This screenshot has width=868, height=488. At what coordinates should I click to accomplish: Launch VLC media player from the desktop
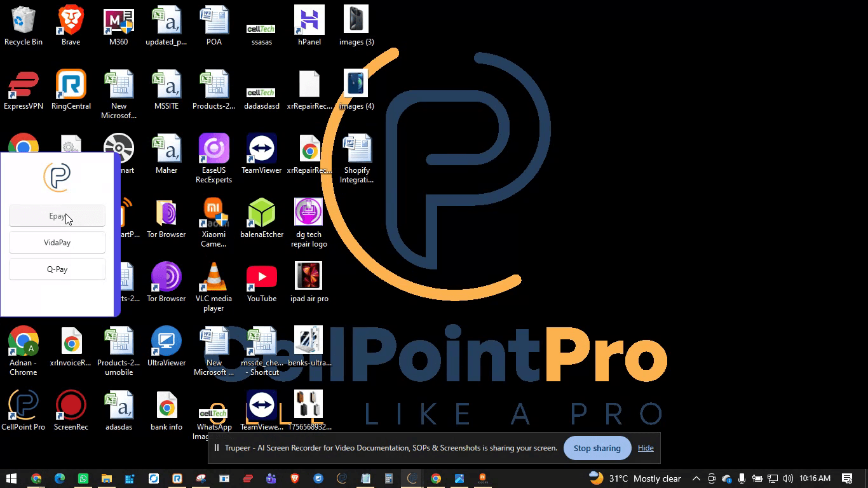tap(214, 287)
